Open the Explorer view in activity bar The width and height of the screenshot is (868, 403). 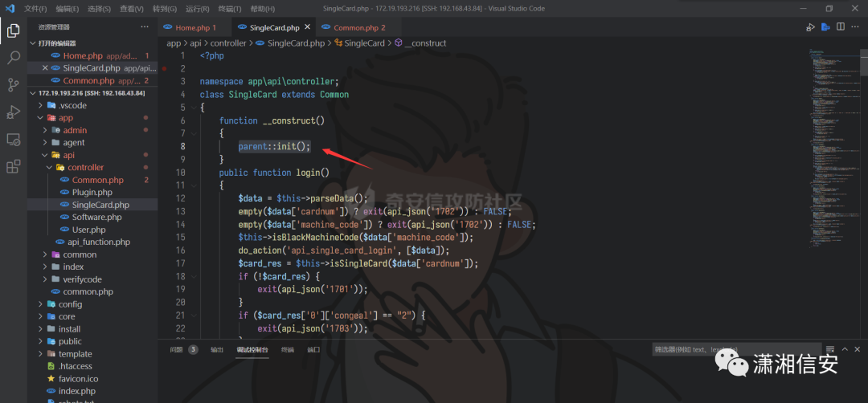tap(14, 31)
